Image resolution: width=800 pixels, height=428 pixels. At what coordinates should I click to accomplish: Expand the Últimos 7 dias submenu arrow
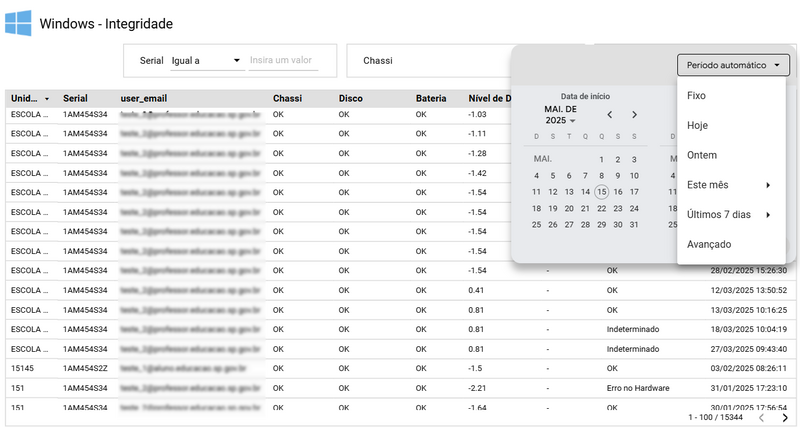pos(768,215)
